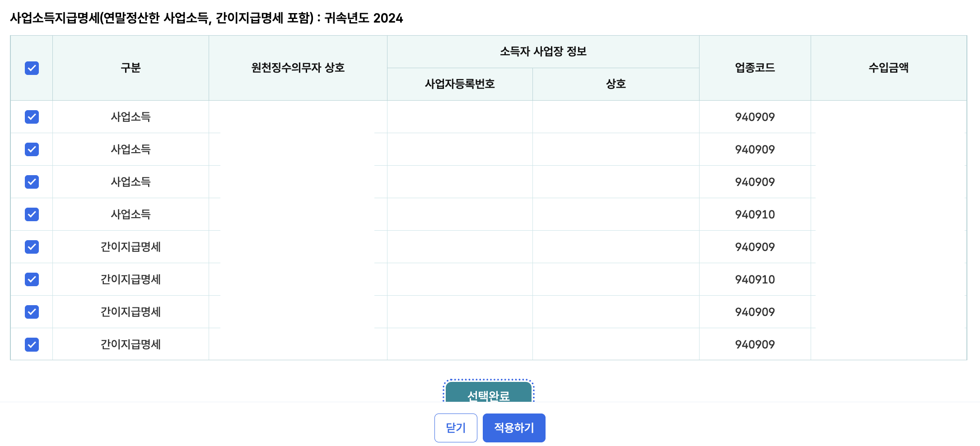Apply selections via the 적용하기 button
Screen dimensions: 980x446
[513, 427]
